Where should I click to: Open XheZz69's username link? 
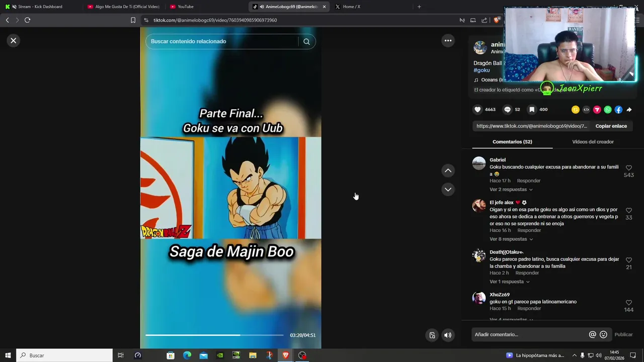coord(500,295)
